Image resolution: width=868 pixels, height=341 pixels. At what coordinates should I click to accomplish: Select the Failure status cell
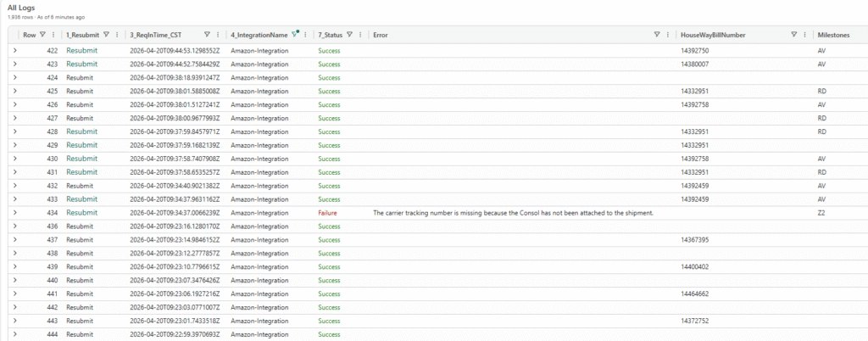(328, 212)
